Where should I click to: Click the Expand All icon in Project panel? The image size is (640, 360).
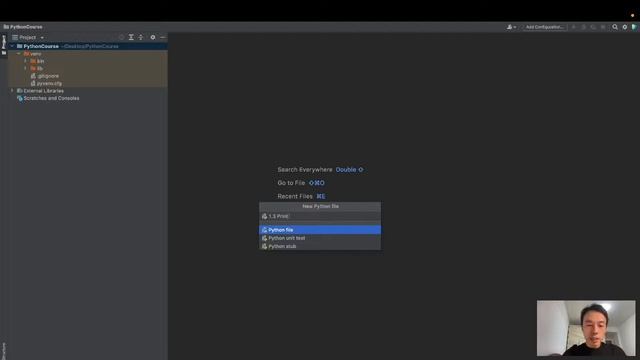(x=131, y=37)
